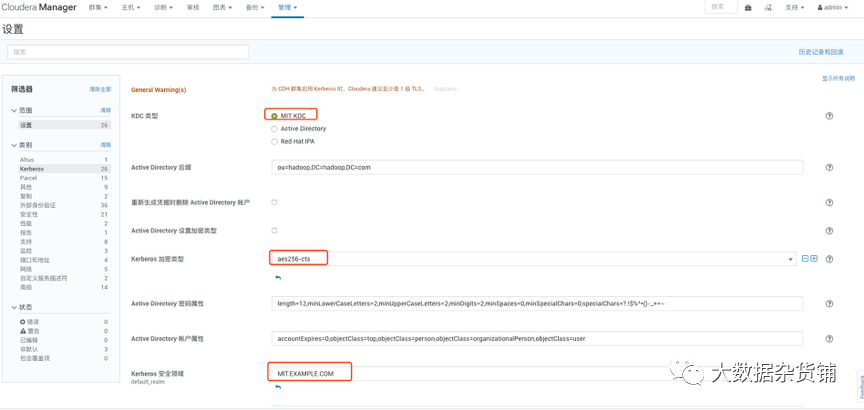Add encryption type with plus icon
The width and height of the screenshot is (864, 410).
[814, 258]
